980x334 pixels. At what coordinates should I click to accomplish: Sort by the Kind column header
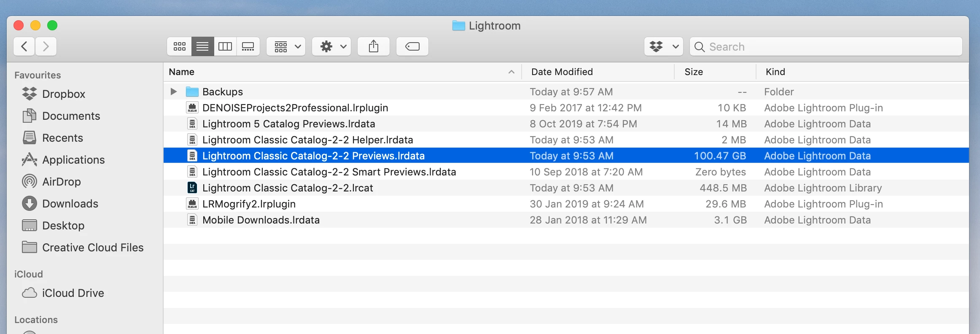point(862,72)
